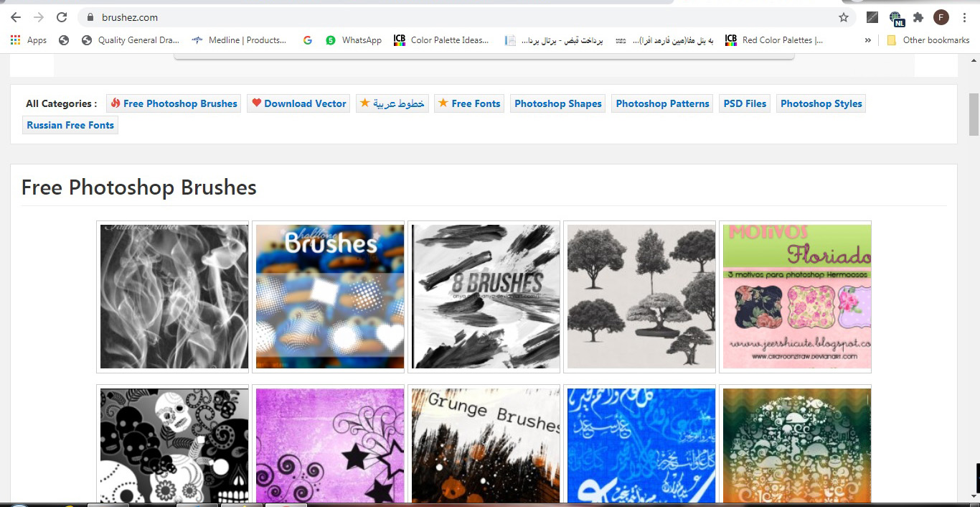Bookmark this page with the star icon
The height and width of the screenshot is (507, 980).
point(844,17)
